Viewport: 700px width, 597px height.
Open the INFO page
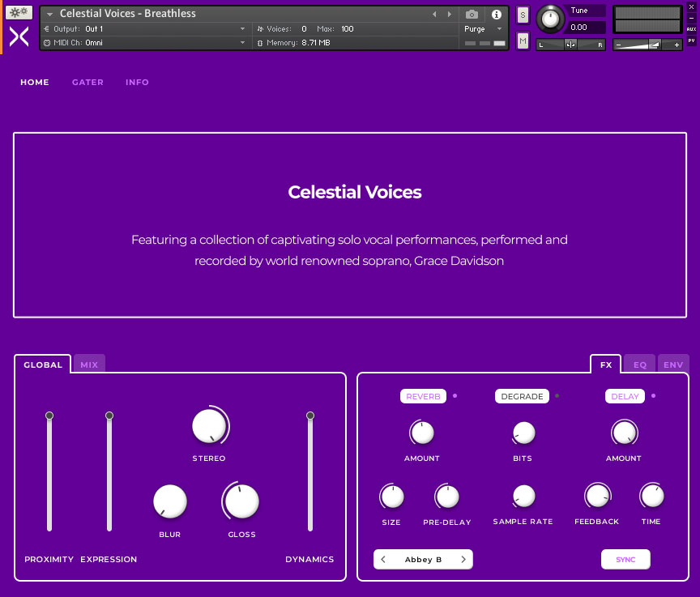pyautogui.click(x=137, y=82)
